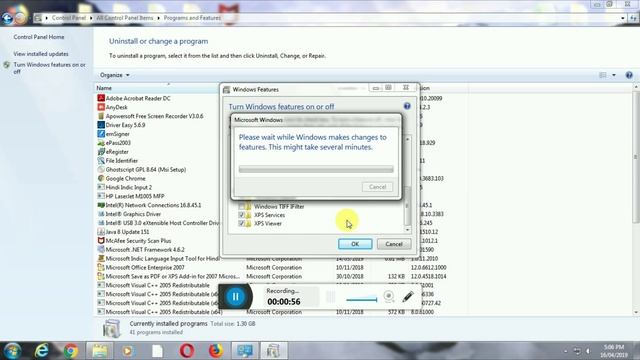Open the Windows Start menu
Image resolution: width=640 pixels, height=360 pixels.
[13, 351]
